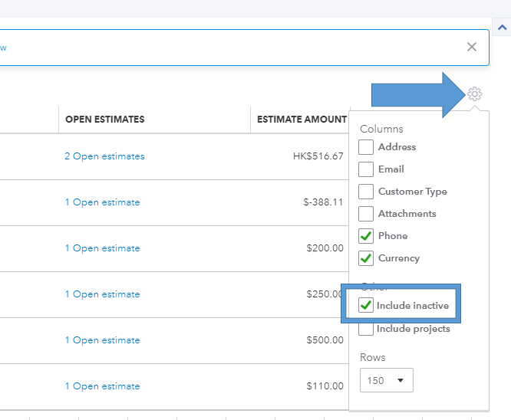This screenshot has width=511, height=420.
Task: Tick the Customer Type checkbox
Action: click(366, 192)
